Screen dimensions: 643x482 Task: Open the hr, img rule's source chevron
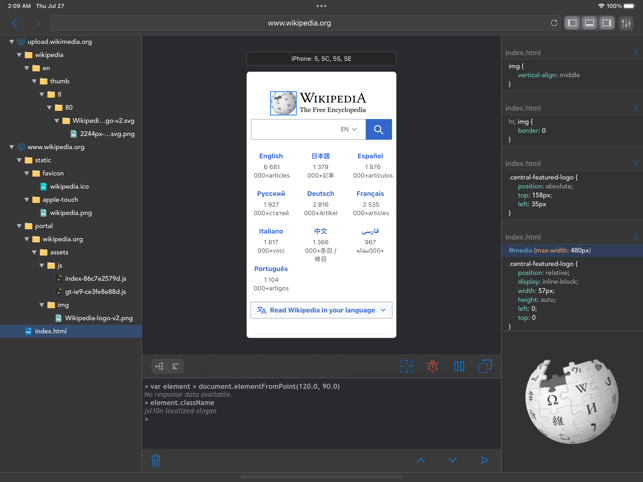coord(635,108)
